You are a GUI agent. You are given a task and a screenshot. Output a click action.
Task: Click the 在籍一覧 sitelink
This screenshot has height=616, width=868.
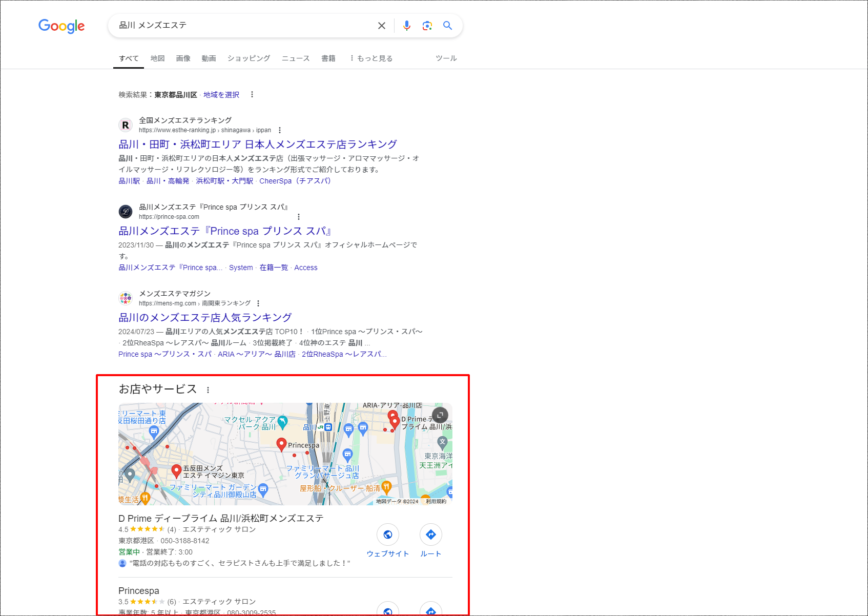click(x=274, y=268)
